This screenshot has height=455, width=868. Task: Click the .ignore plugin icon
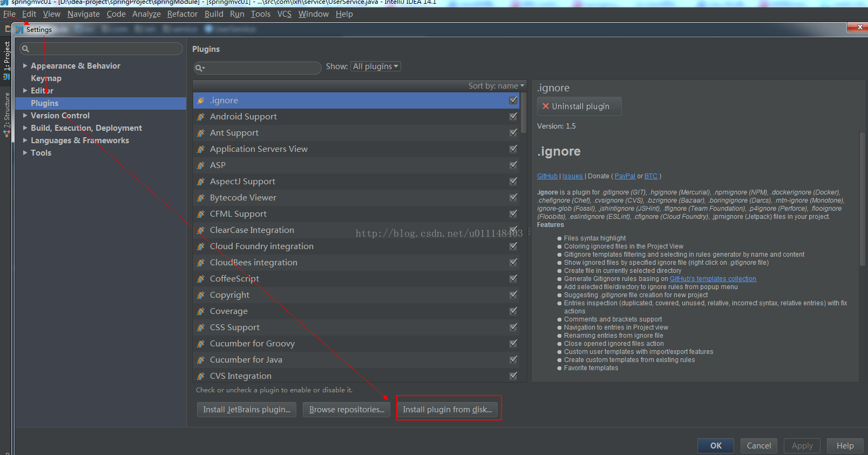(201, 101)
